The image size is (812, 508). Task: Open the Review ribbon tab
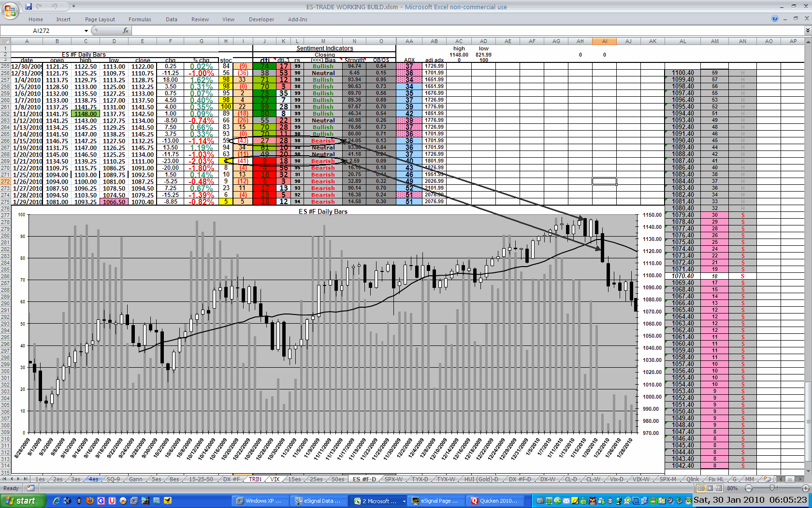tap(200, 19)
